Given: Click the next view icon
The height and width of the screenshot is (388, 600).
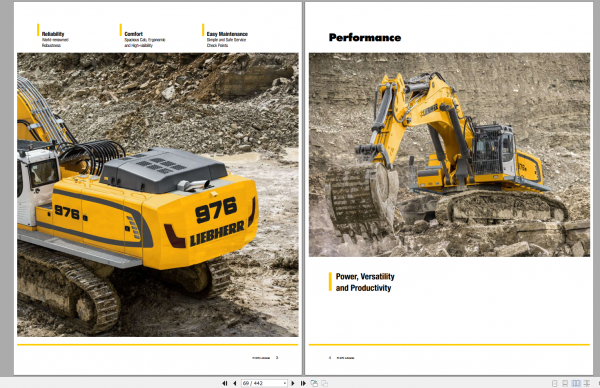Looking at the screenshot, I should (x=324, y=383).
